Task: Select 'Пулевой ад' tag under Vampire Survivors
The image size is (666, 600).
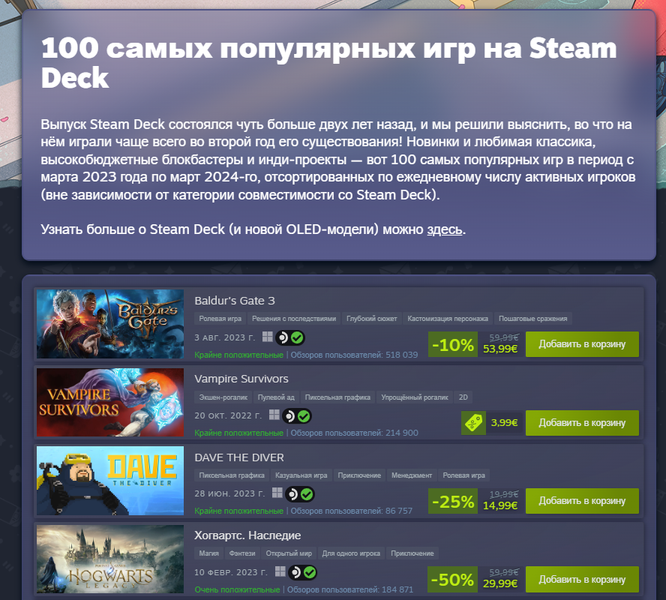Action: [x=276, y=397]
